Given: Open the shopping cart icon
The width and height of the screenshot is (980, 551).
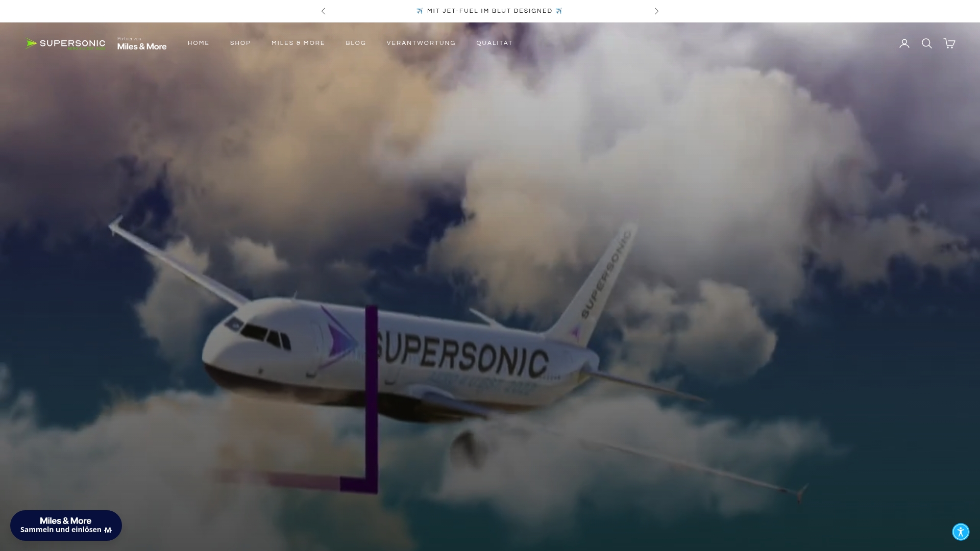Looking at the screenshot, I should tap(949, 43).
